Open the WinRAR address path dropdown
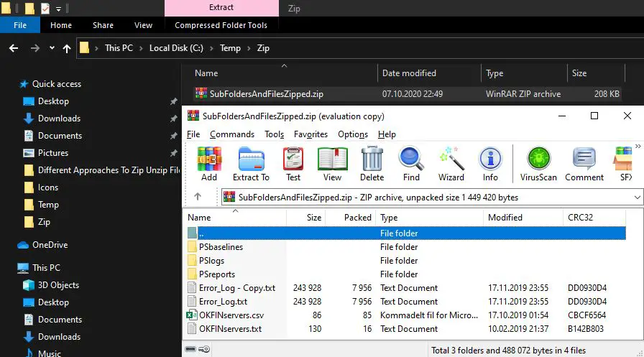 point(637,198)
